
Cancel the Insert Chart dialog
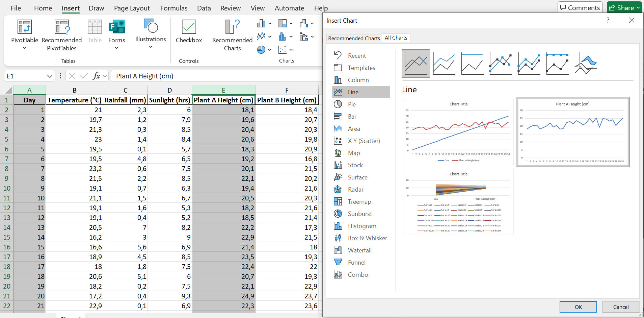coord(621,307)
